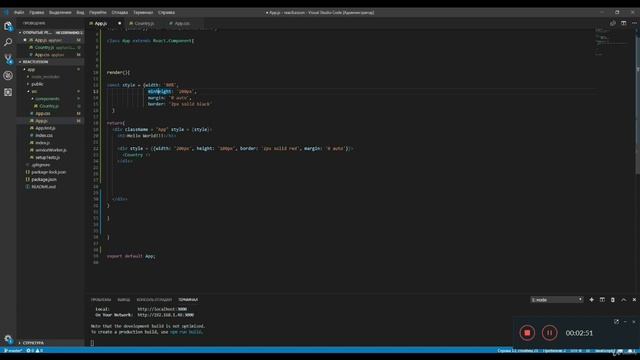Open the Вид menu
The width and height of the screenshot is (640, 360).
80,13
